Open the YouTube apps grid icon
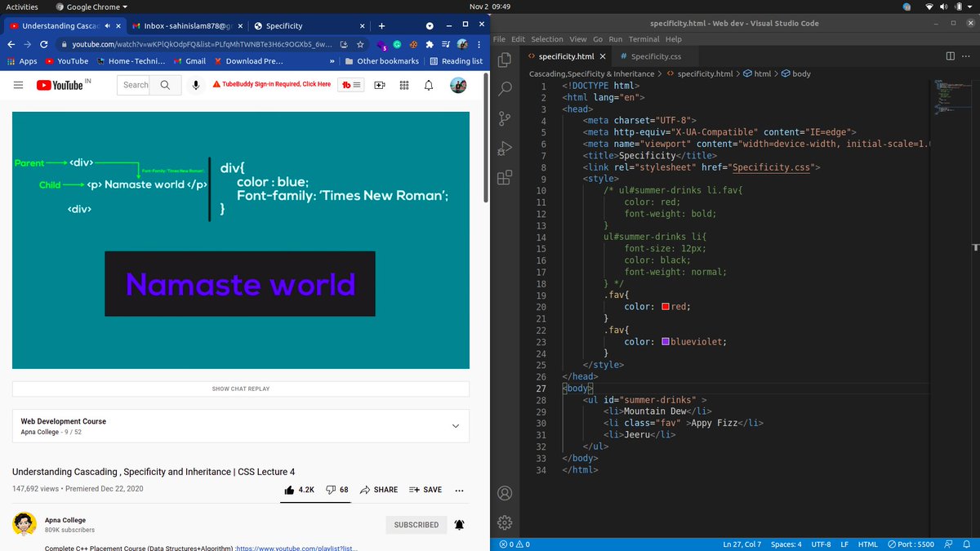The height and width of the screenshot is (551, 980). coord(404,85)
